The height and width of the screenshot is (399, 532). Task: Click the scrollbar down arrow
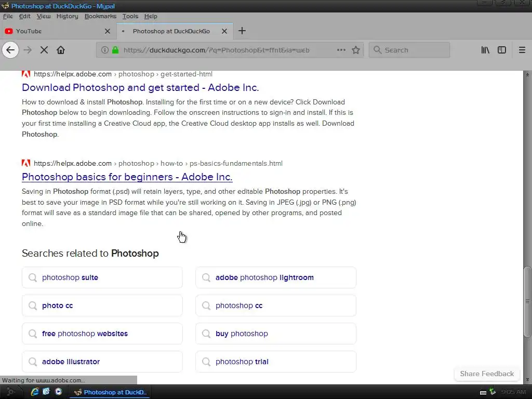tap(527, 380)
